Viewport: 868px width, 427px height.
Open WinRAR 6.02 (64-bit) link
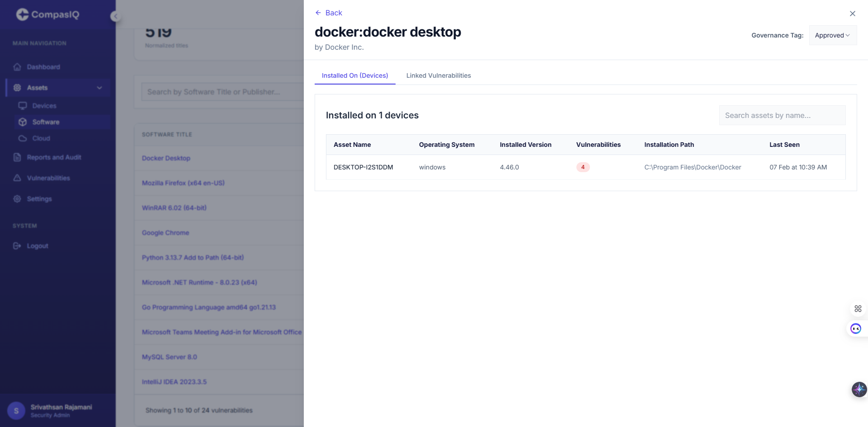click(174, 208)
